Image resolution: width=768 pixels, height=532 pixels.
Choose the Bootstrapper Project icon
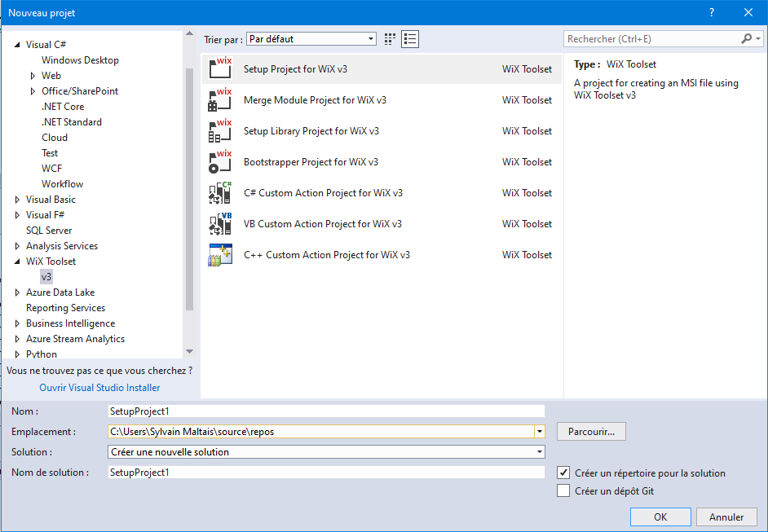tap(220, 162)
